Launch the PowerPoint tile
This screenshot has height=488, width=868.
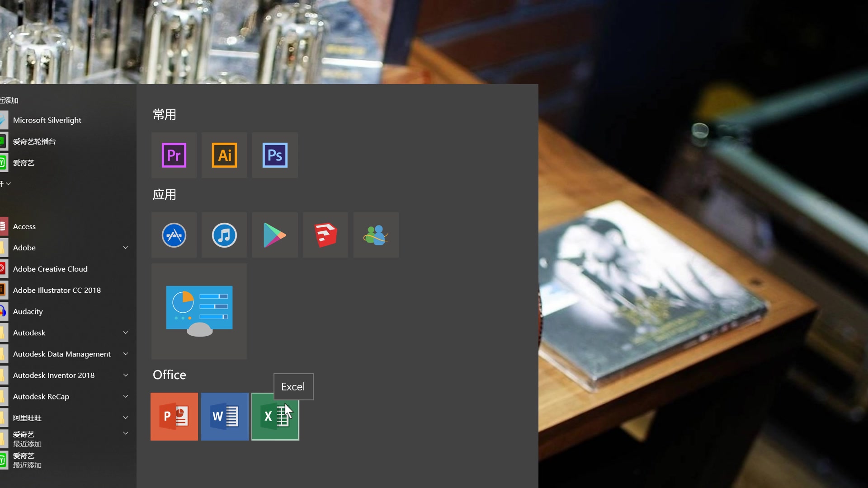[174, 416]
